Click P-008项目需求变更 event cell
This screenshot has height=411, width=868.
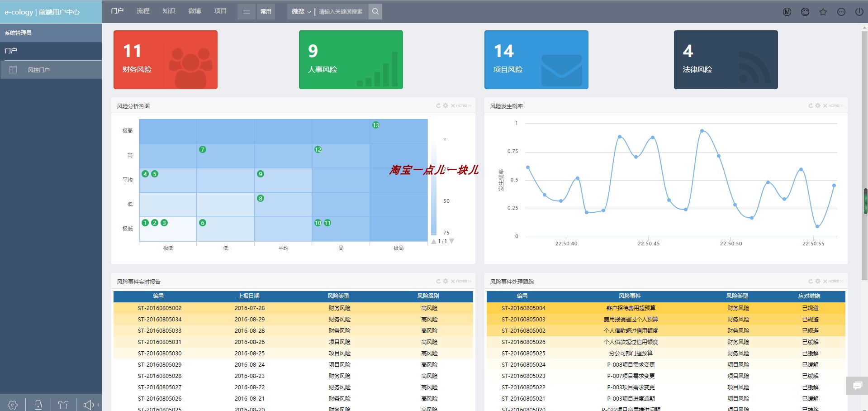(631, 364)
